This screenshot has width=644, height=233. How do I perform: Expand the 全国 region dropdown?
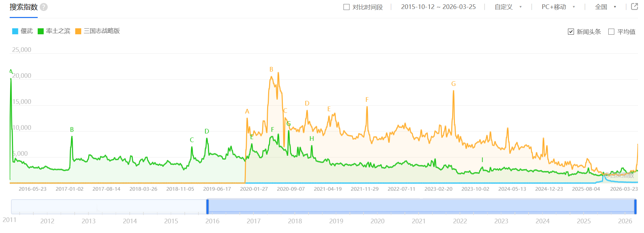click(x=605, y=7)
